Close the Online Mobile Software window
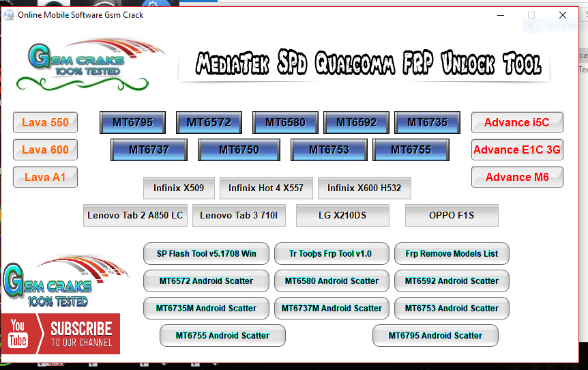This screenshot has width=588, height=370. pos(563,15)
